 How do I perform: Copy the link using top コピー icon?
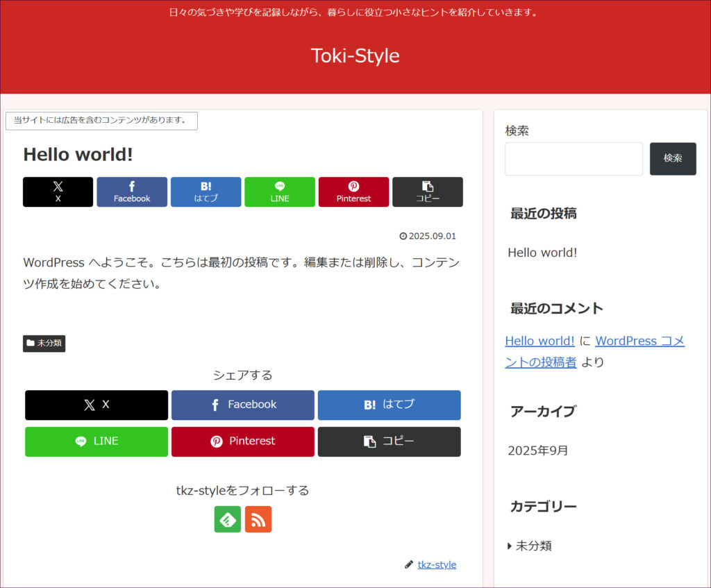(428, 192)
